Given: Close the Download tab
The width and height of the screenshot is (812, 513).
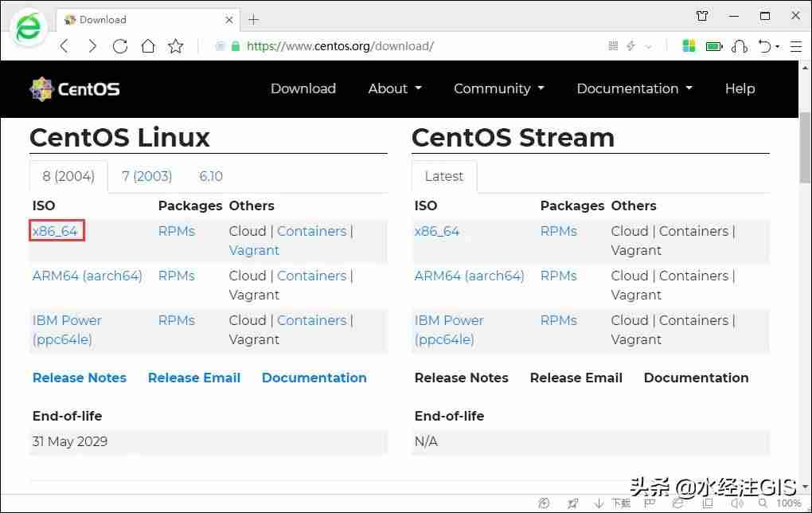Looking at the screenshot, I should [x=229, y=20].
